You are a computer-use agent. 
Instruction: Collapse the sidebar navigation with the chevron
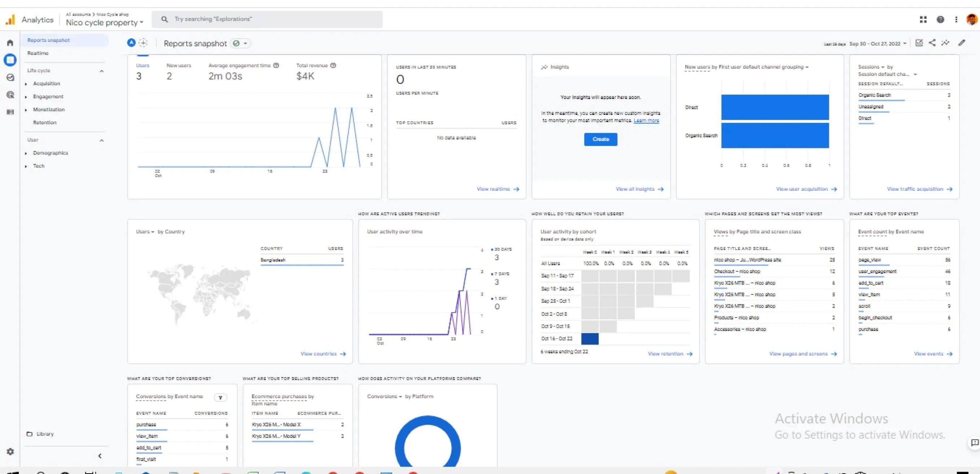(x=100, y=456)
